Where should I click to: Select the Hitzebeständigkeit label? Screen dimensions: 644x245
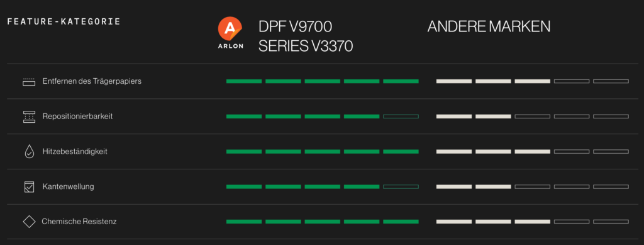pyautogui.click(x=75, y=151)
